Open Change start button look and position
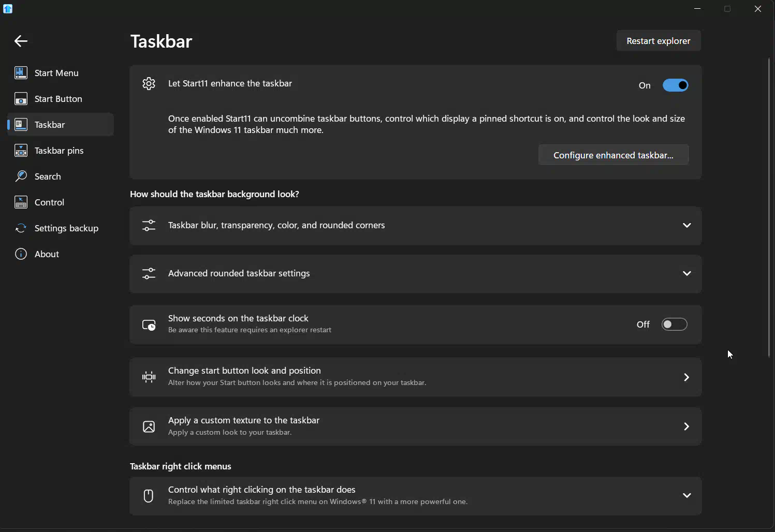 [x=416, y=377]
